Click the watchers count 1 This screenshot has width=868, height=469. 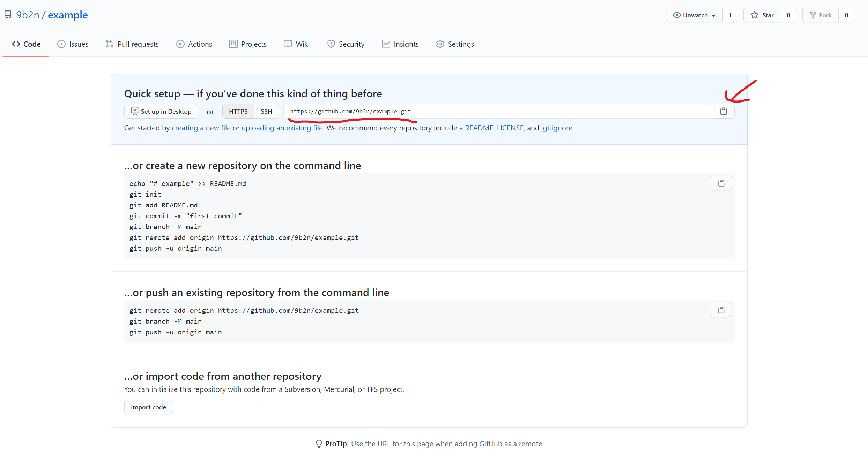pos(730,15)
